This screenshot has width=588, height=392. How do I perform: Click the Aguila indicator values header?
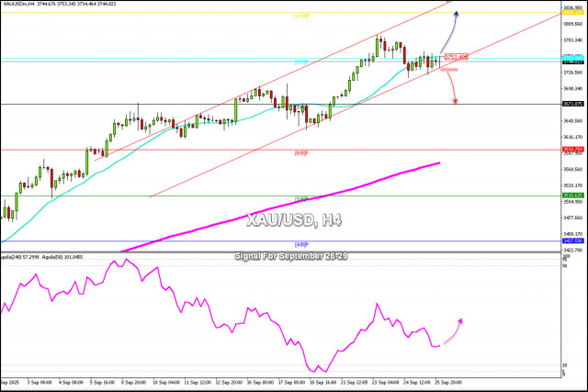coord(40,257)
